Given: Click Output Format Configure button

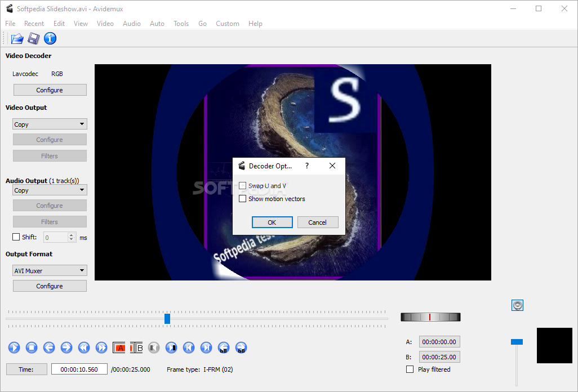Looking at the screenshot, I should coord(50,286).
